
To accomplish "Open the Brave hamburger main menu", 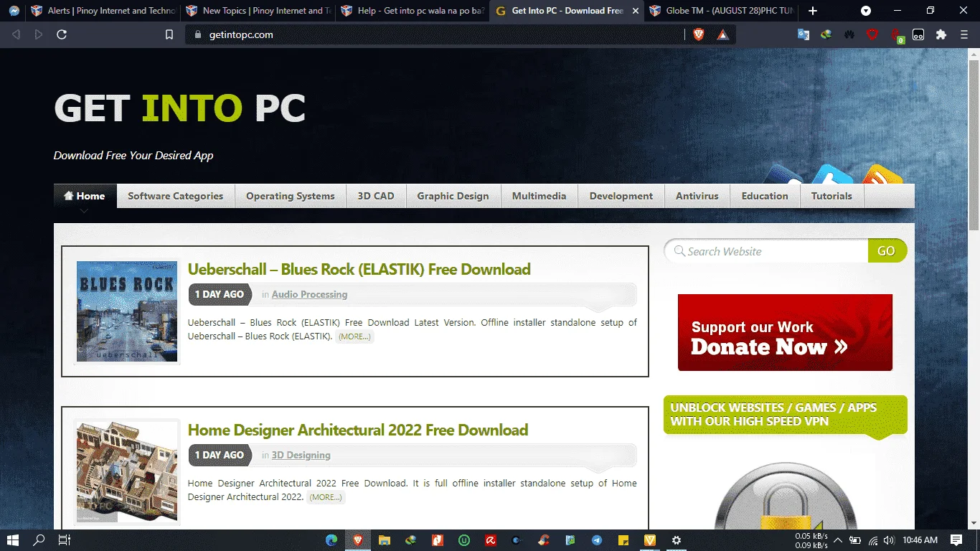I will tap(964, 34).
